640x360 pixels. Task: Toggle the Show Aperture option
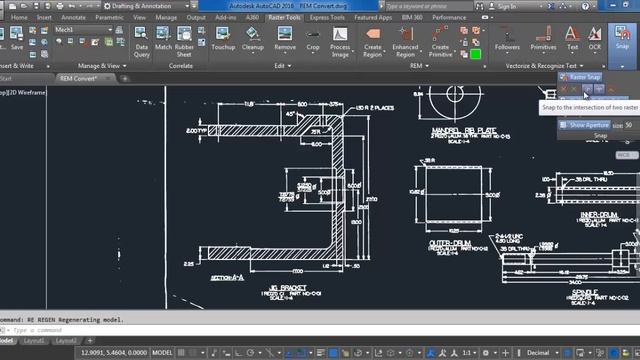coord(585,125)
